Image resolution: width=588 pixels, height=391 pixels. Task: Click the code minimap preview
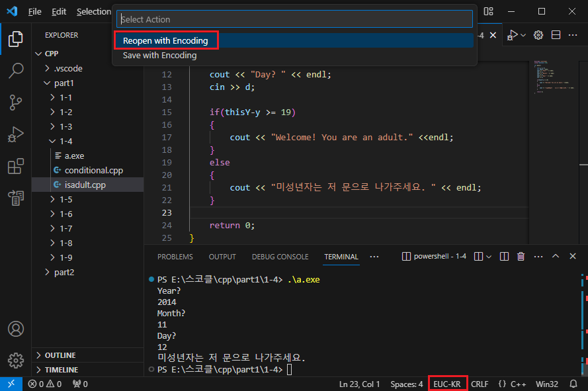pyautogui.click(x=554, y=77)
